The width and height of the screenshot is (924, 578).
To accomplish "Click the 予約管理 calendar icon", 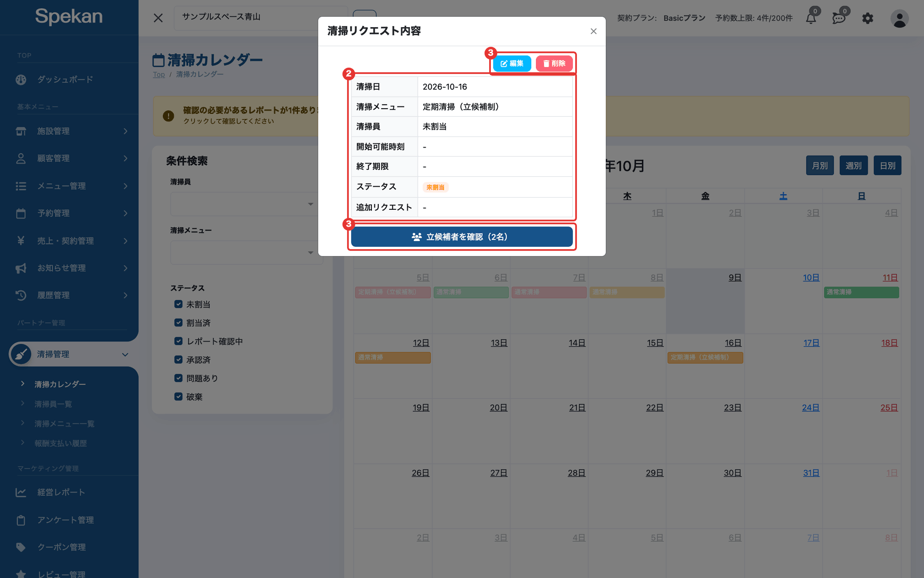I will (21, 213).
